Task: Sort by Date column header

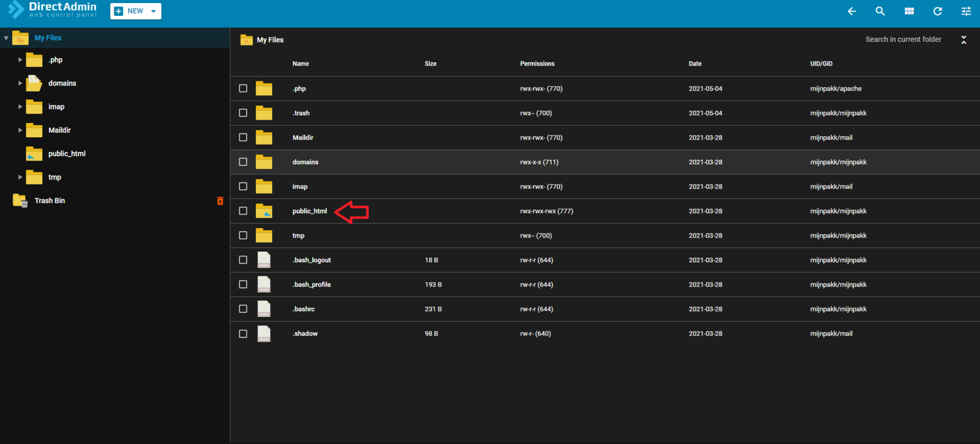Action: coord(695,64)
